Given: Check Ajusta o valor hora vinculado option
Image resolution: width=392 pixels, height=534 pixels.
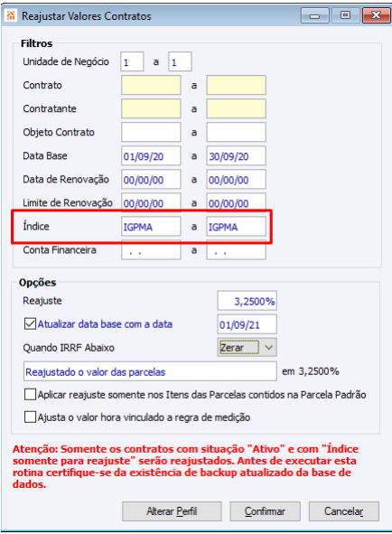Looking at the screenshot, I should pos(30,417).
